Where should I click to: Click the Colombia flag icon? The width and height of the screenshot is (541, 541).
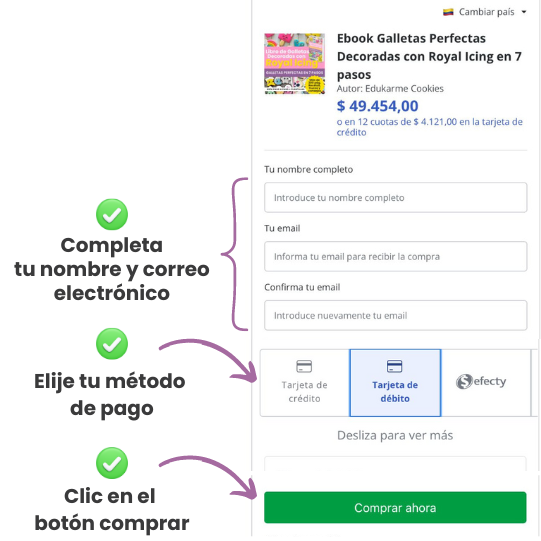tap(448, 12)
